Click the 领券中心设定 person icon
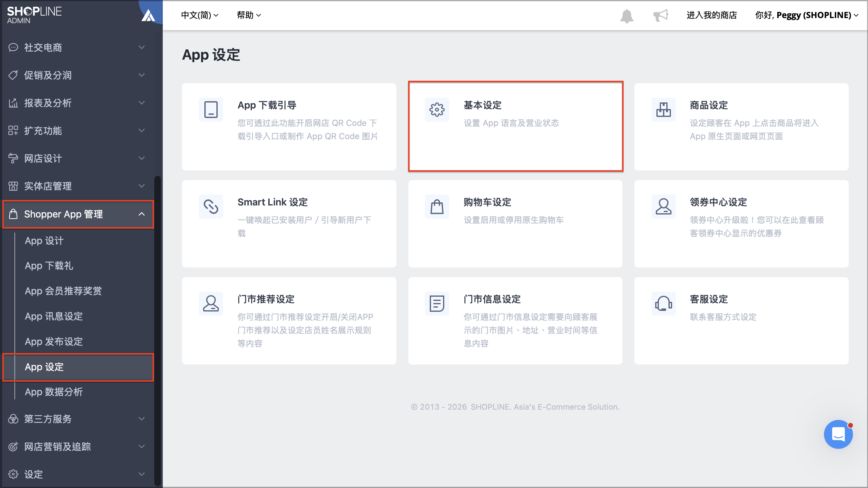 (663, 206)
